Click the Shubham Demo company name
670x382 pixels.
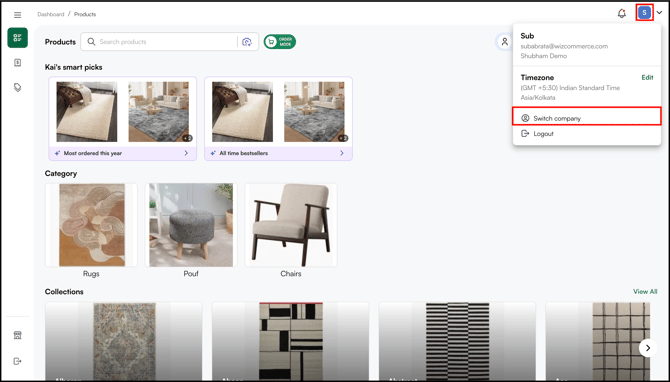[544, 56]
